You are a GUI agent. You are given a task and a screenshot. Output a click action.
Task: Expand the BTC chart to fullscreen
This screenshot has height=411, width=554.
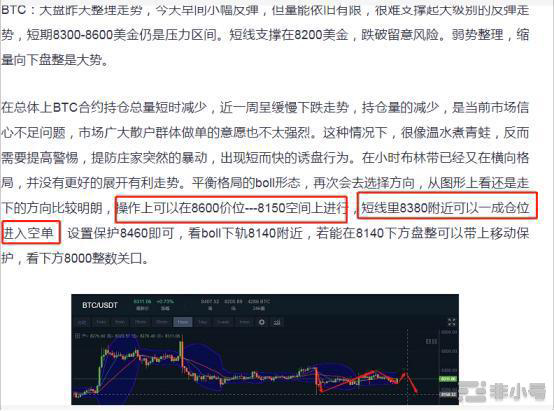click(451, 322)
